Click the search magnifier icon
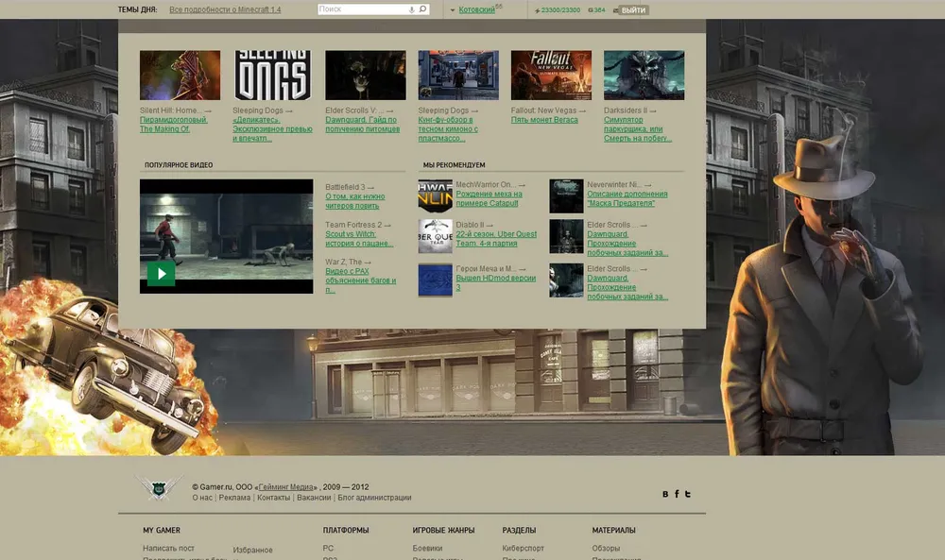This screenshot has height=560, width=945. click(x=422, y=9)
